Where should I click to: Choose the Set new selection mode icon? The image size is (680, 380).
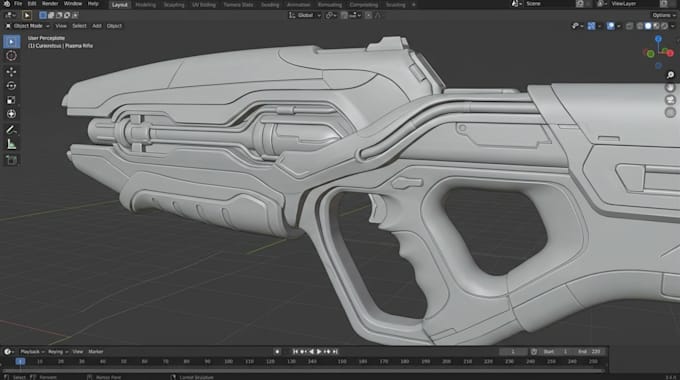point(43,15)
